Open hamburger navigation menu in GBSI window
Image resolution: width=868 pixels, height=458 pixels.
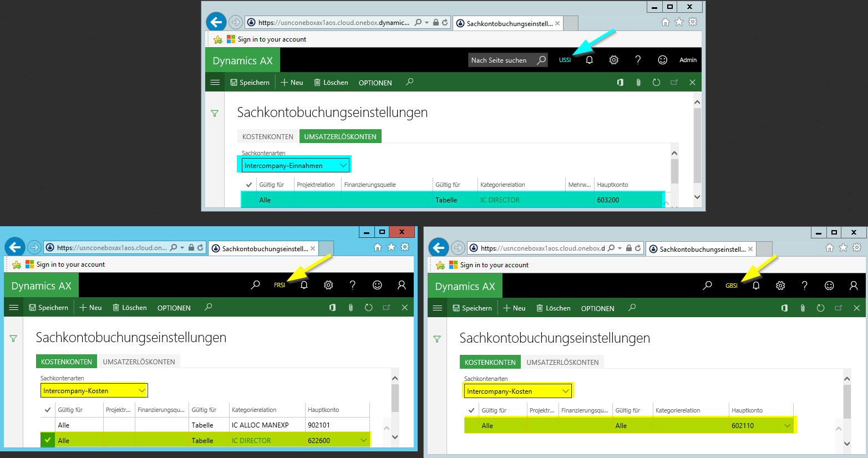(x=437, y=308)
